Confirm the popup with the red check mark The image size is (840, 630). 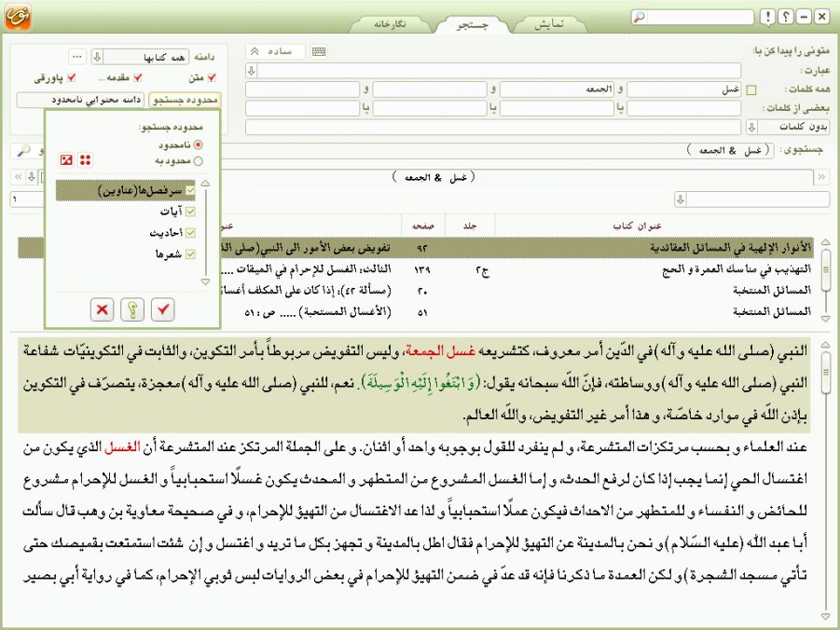click(163, 309)
